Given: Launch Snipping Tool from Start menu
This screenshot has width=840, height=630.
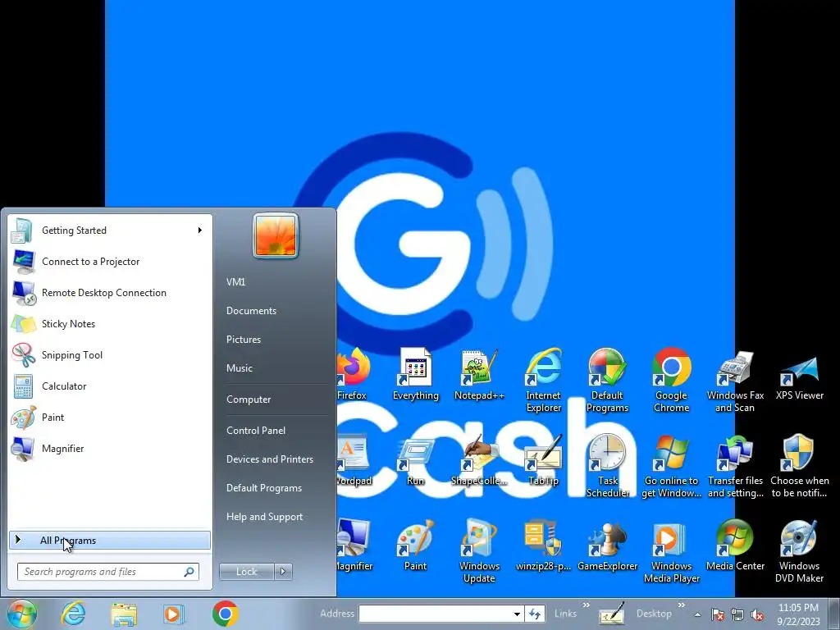Looking at the screenshot, I should [110, 354].
